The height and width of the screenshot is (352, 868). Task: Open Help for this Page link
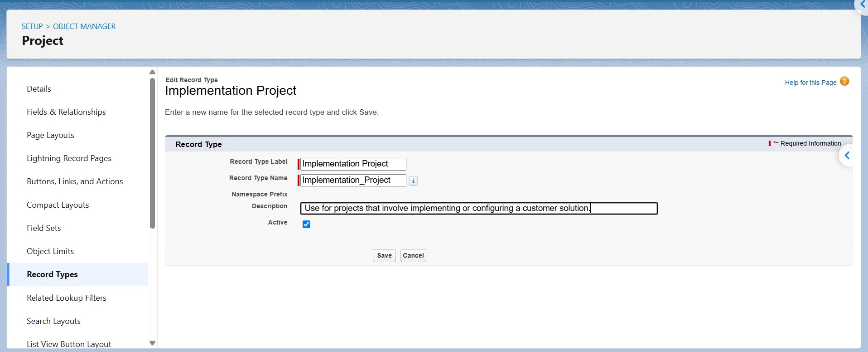pyautogui.click(x=810, y=83)
